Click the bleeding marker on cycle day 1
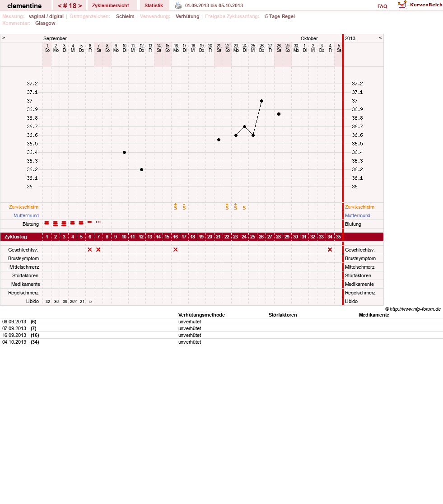This screenshot has width=443, height=504. click(47, 223)
